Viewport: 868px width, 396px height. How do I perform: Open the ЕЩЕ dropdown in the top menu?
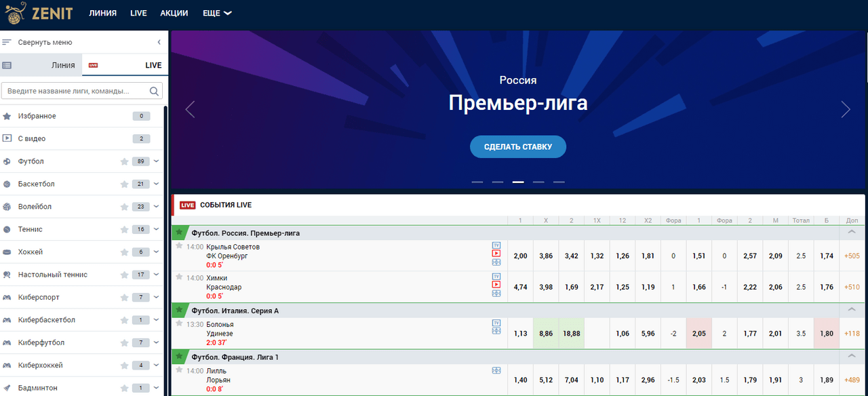tap(217, 13)
